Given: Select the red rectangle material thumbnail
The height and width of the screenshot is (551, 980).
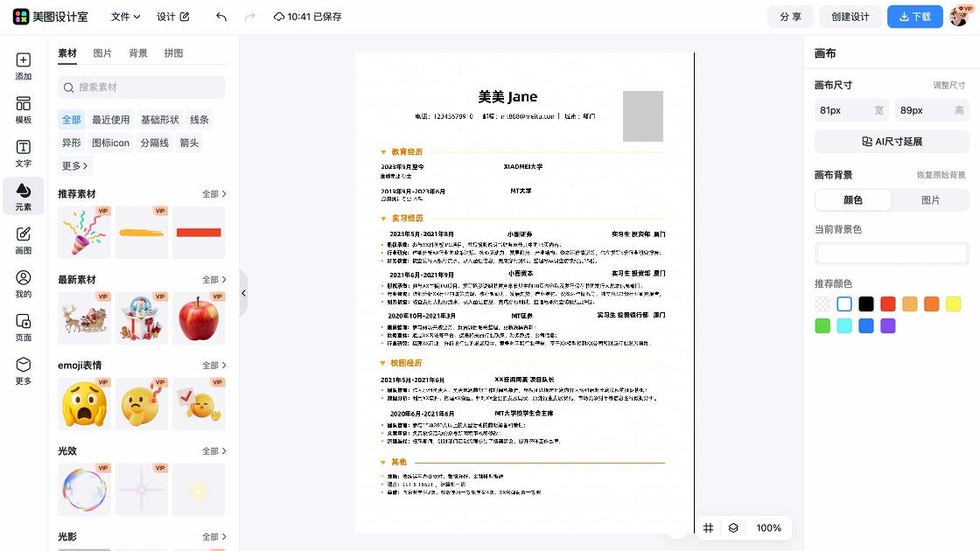Looking at the screenshot, I should (199, 233).
